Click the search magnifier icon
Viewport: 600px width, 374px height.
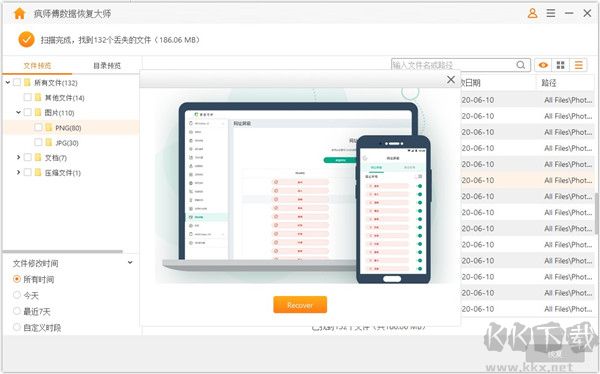(521, 65)
